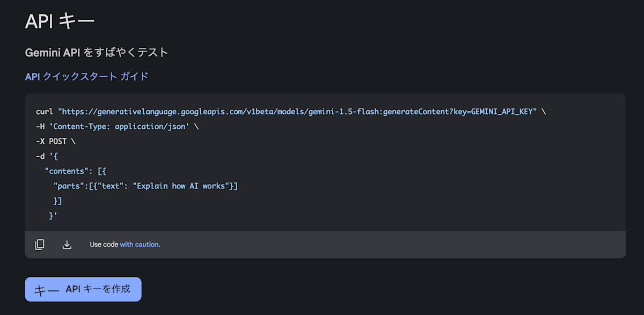This screenshot has height=315, width=644.
Task: Open the "with caution" link
Action: (x=139, y=245)
